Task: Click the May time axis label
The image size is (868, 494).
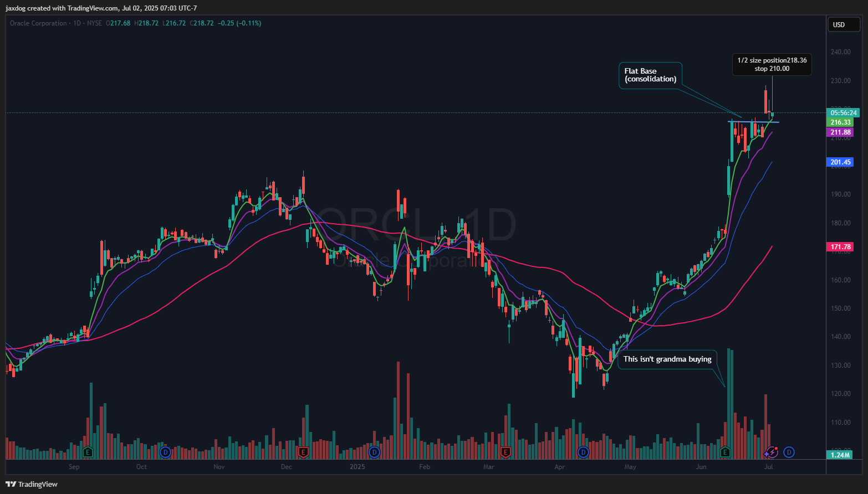Action: pos(630,467)
